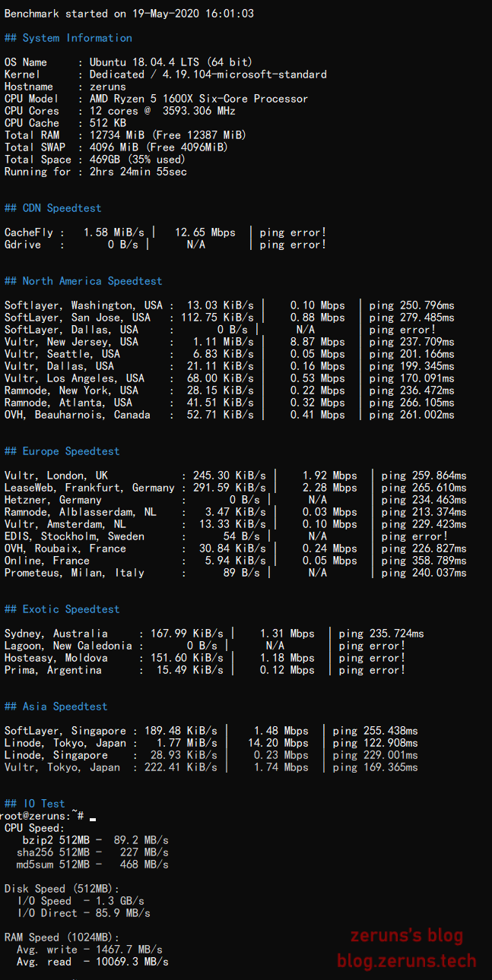Click the CacheFly speed result row
This screenshot has height=980, width=492.
[x=165, y=232]
